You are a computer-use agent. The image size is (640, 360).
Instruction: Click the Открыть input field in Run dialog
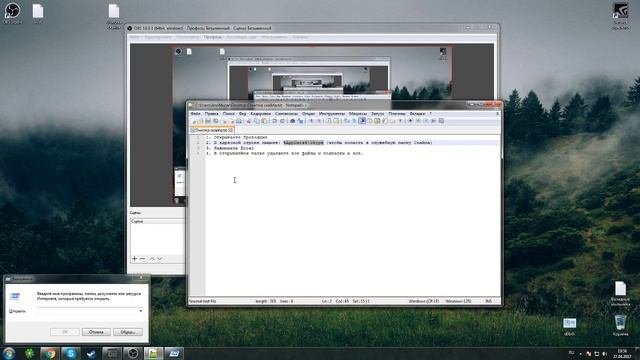[x=90, y=311]
